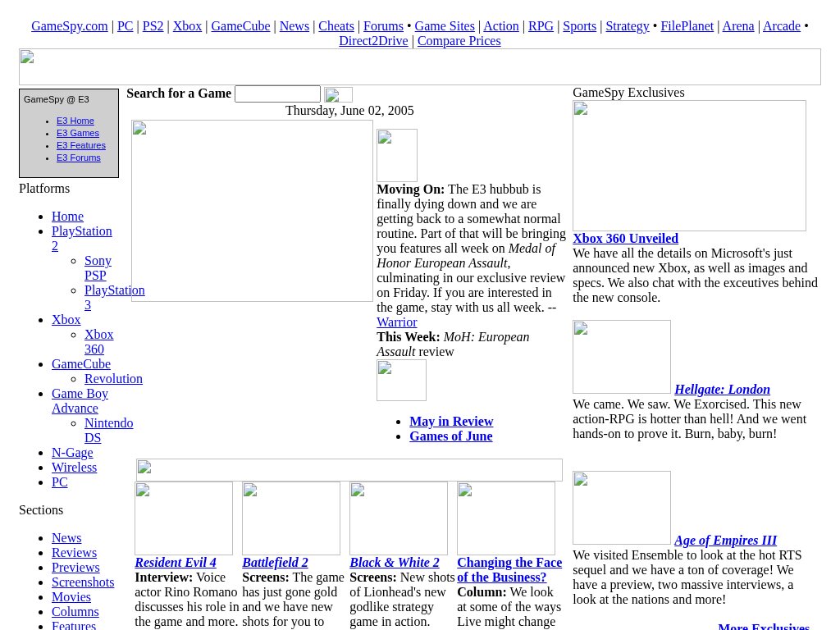
Task: Click the small image above Moving On
Action: 397,155
